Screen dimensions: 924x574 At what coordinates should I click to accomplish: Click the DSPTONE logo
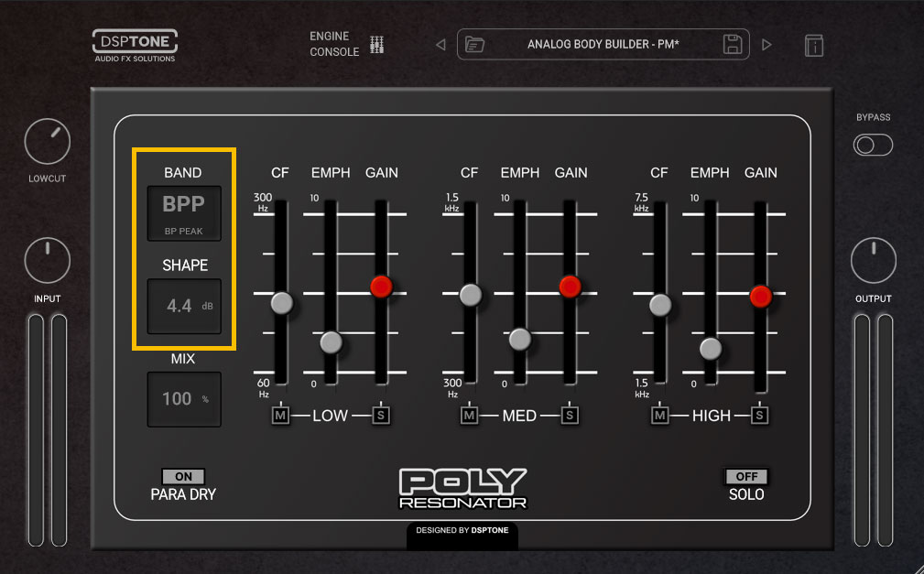pos(135,46)
